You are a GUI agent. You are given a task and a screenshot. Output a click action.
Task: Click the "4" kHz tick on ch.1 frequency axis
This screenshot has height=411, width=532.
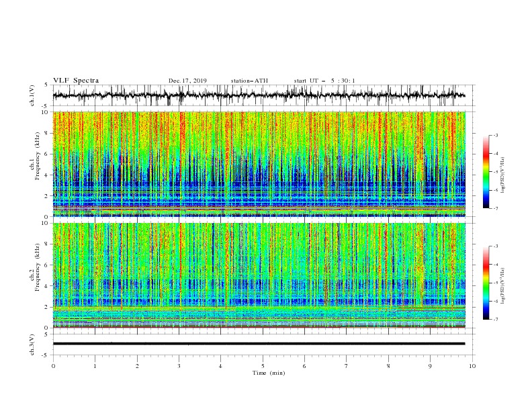pos(47,175)
